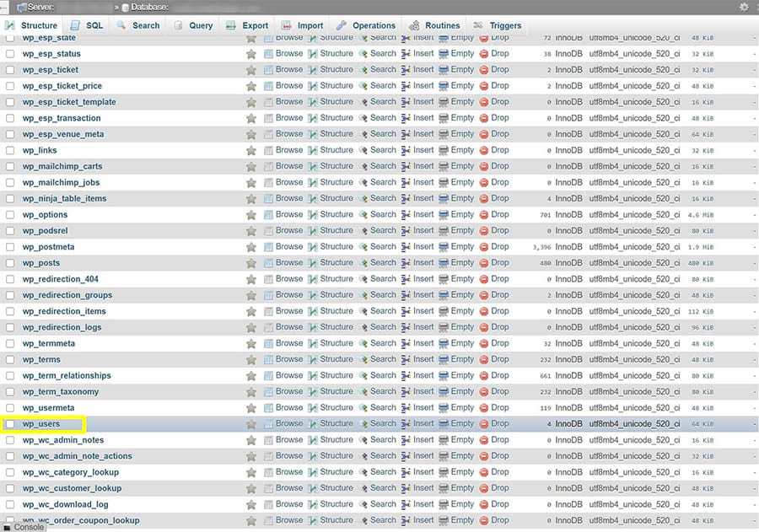This screenshot has height=532, width=759.
Task: Click Drop link for wp_redirection_items
Action: pyautogui.click(x=499, y=311)
